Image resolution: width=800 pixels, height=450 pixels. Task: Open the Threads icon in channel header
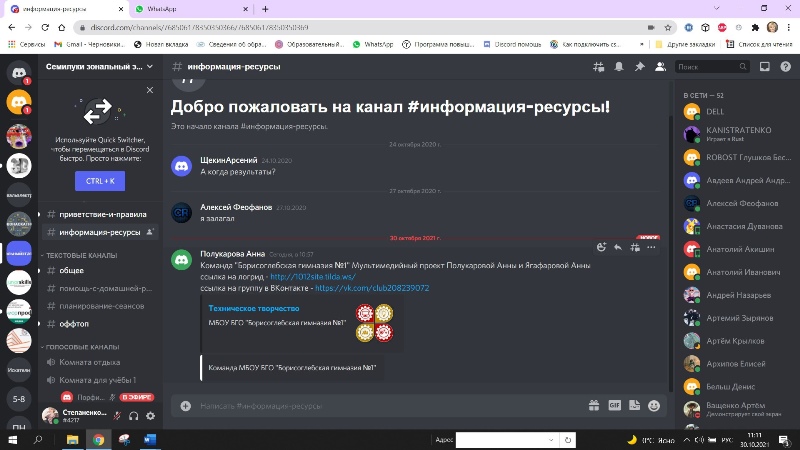point(598,67)
